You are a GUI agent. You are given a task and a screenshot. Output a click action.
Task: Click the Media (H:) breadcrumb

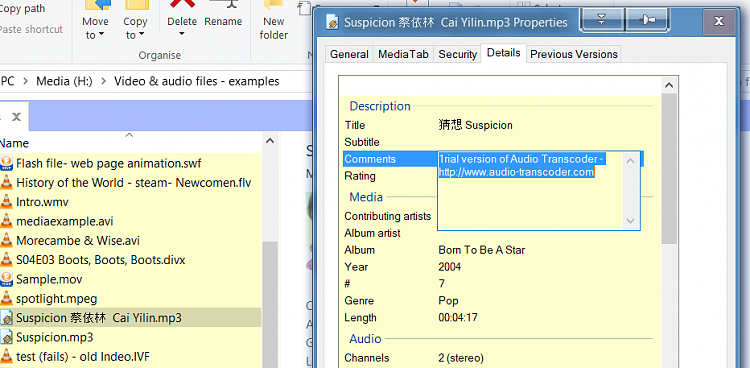pos(64,81)
